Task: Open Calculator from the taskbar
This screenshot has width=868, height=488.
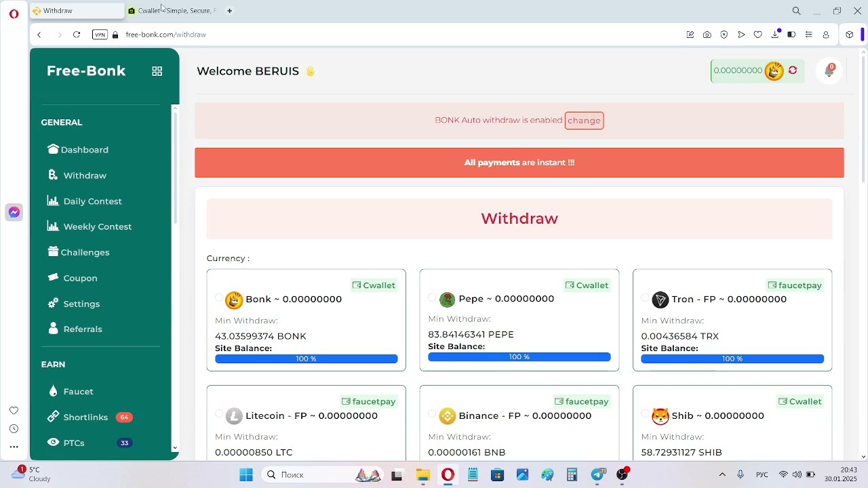Action: (572, 475)
